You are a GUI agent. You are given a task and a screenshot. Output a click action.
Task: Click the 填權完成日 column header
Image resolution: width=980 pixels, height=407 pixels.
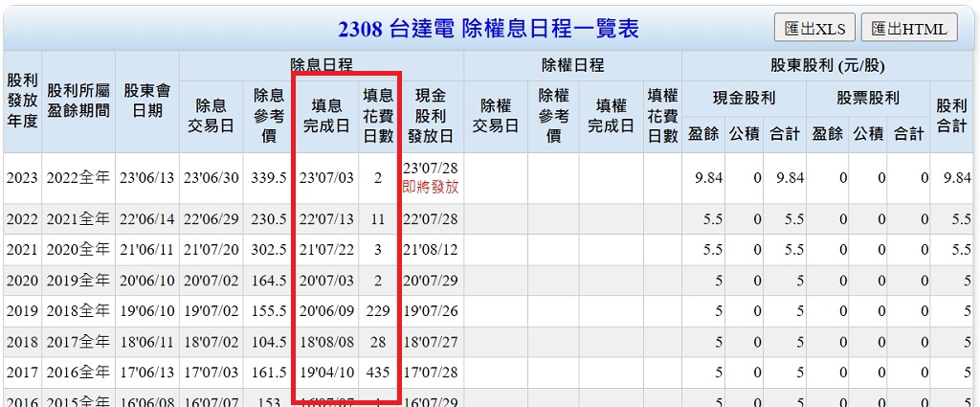coord(611,116)
